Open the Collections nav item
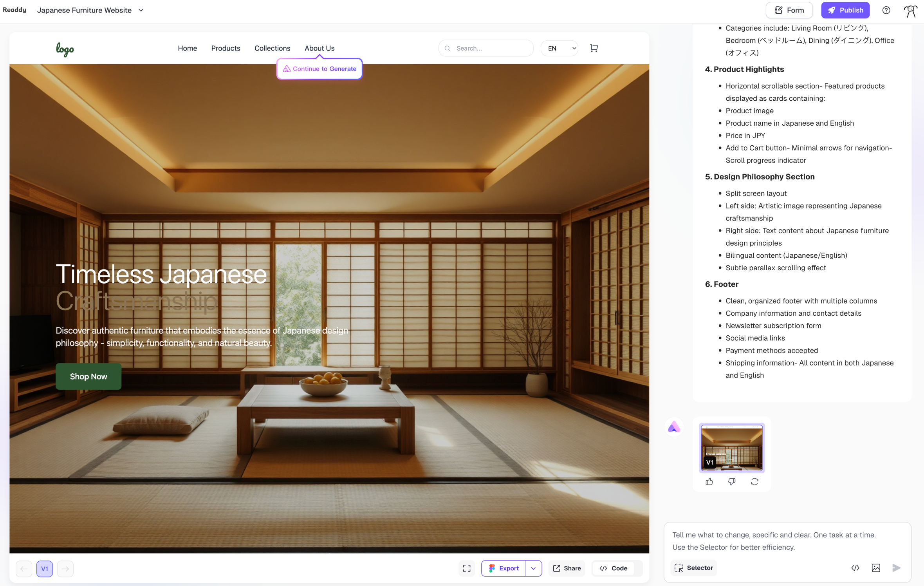Screen dimensions: 924x586 pos(272,48)
